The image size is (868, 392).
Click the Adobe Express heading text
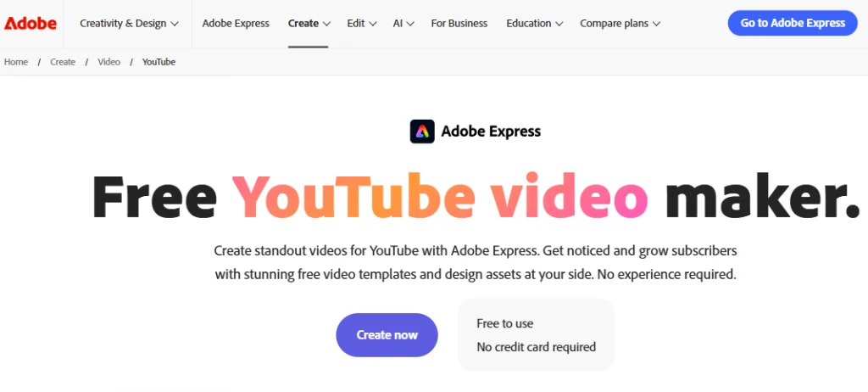tap(491, 132)
